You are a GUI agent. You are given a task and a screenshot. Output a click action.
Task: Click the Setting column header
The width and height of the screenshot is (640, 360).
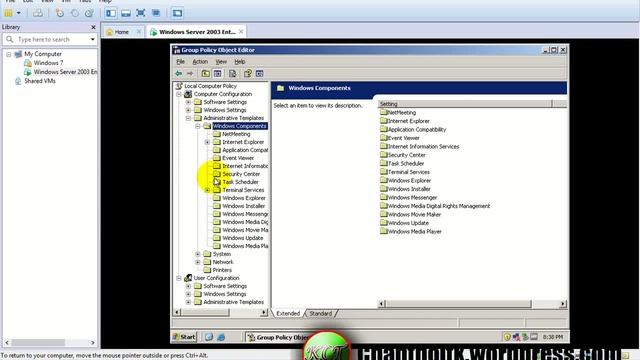point(465,104)
